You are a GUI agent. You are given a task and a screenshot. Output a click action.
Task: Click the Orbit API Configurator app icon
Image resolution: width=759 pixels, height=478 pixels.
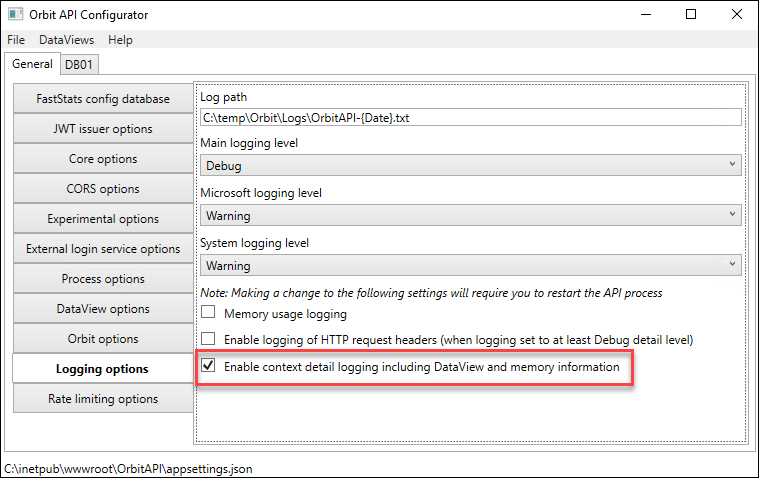[x=15, y=14]
